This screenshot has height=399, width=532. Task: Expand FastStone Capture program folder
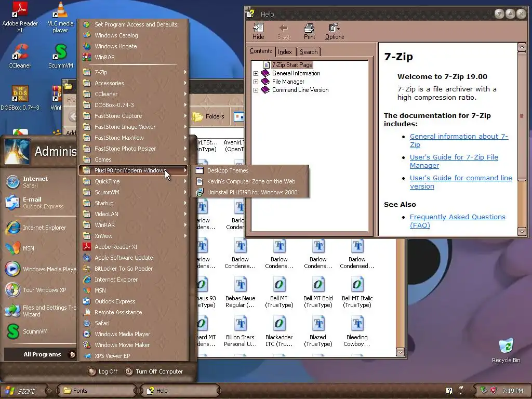click(134, 116)
